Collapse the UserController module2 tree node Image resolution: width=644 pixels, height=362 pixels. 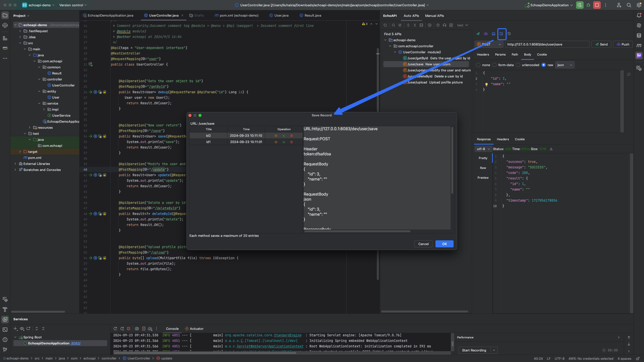pyautogui.click(x=395, y=52)
